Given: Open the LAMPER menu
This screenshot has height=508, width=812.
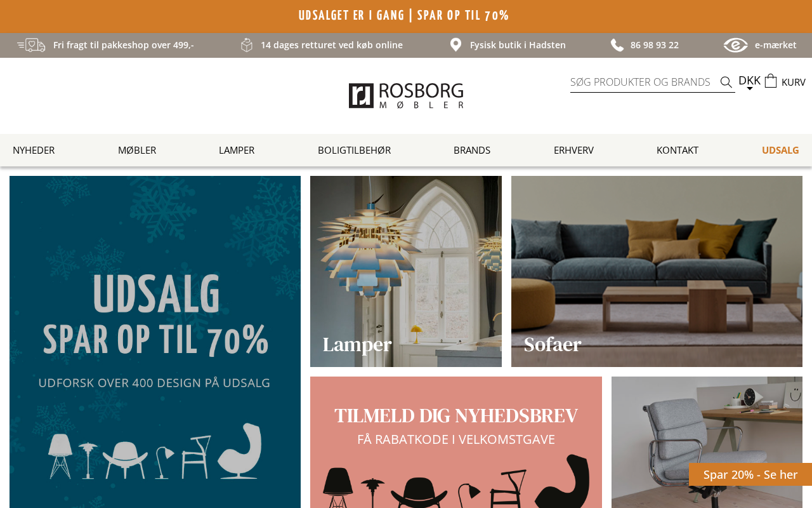Looking at the screenshot, I should click(x=237, y=150).
